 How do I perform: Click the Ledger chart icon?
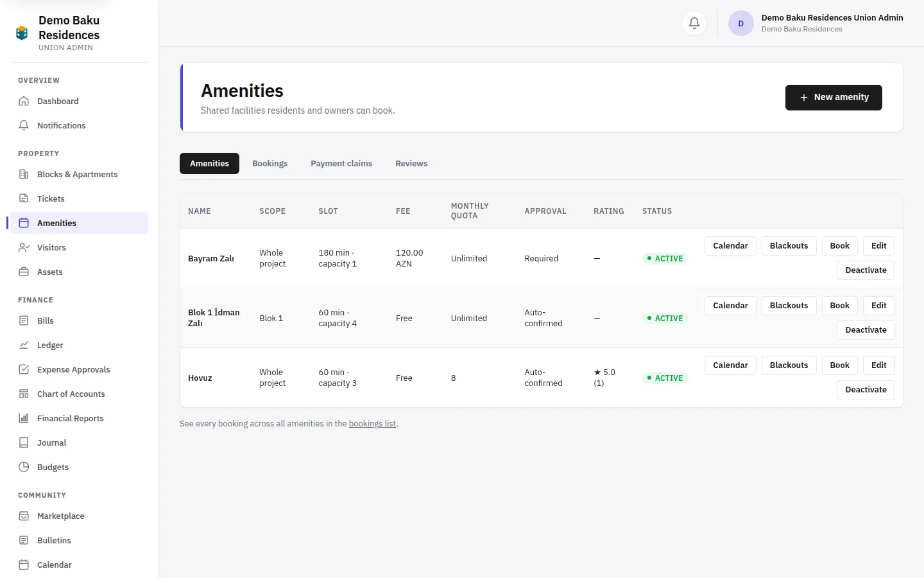(x=24, y=345)
